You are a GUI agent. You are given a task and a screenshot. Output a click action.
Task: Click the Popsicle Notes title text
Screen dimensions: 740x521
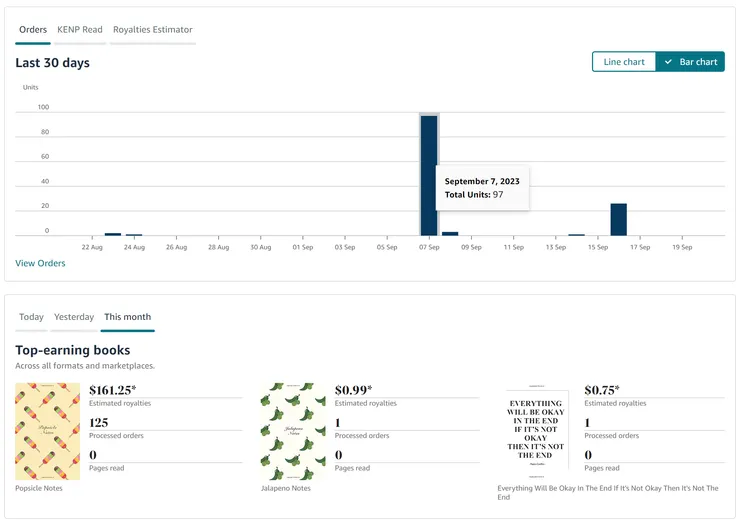[x=39, y=488]
